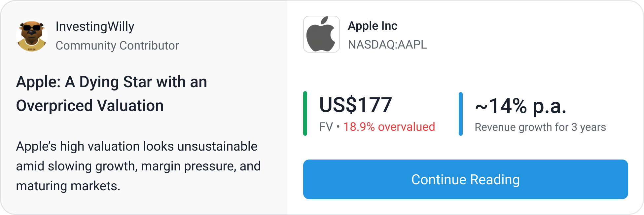Open the InvestingWilly username profile
The height and width of the screenshot is (215, 644).
click(95, 26)
